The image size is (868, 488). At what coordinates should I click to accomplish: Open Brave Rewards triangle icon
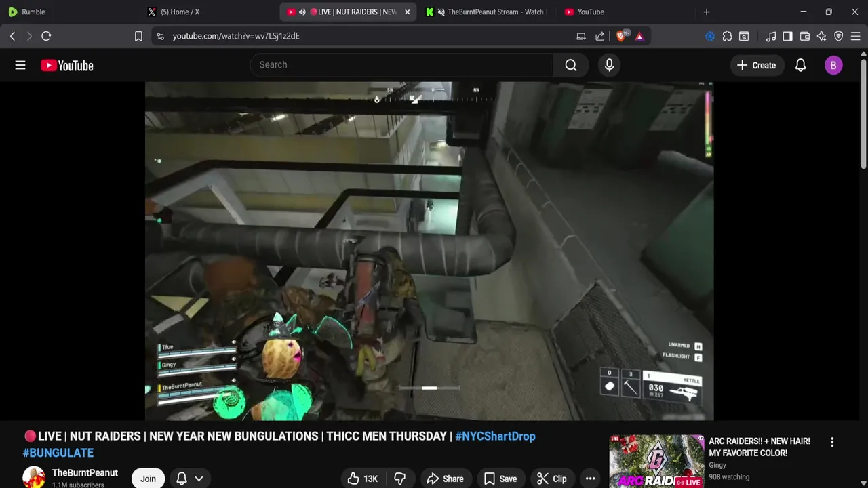639,36
